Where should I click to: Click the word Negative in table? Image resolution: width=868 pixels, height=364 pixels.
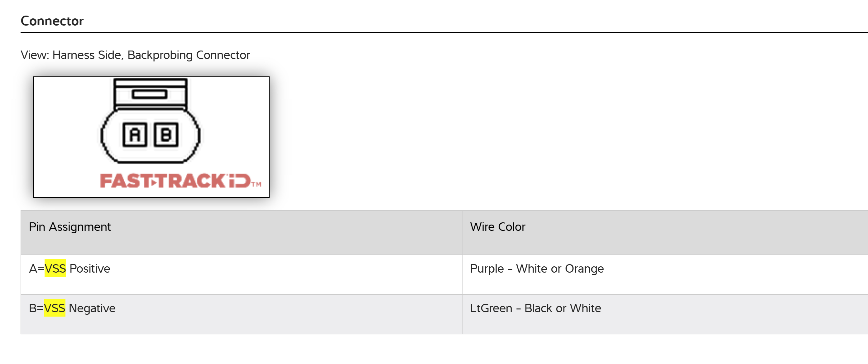[x=92, y=308]
